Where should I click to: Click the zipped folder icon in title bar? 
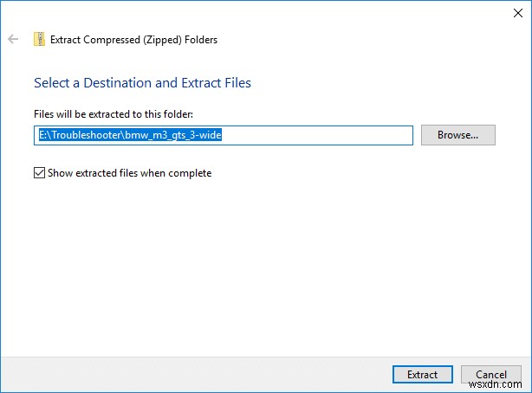[40, 39]
